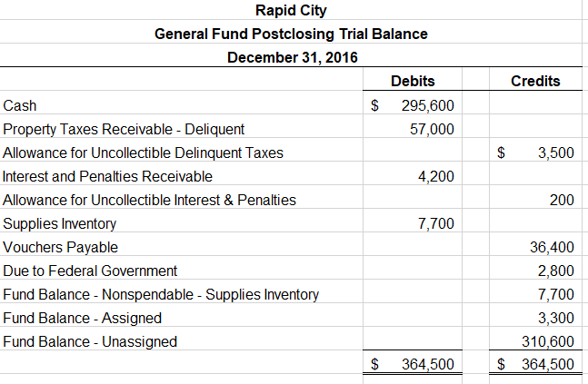Click Property Taxes Receivable - Deliquent label
Image resolution: width=588 pixels, height=384 pixels.
tap(124, 129)
